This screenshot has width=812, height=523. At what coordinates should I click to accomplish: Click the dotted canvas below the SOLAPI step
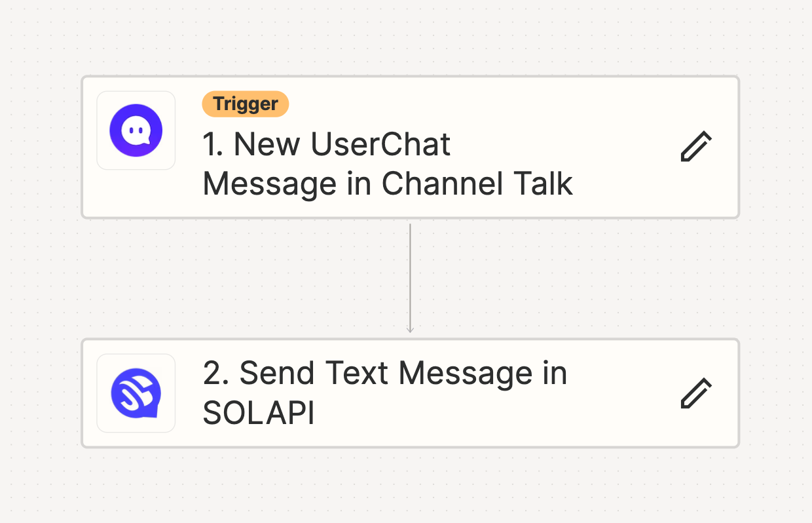click(410, 486)
